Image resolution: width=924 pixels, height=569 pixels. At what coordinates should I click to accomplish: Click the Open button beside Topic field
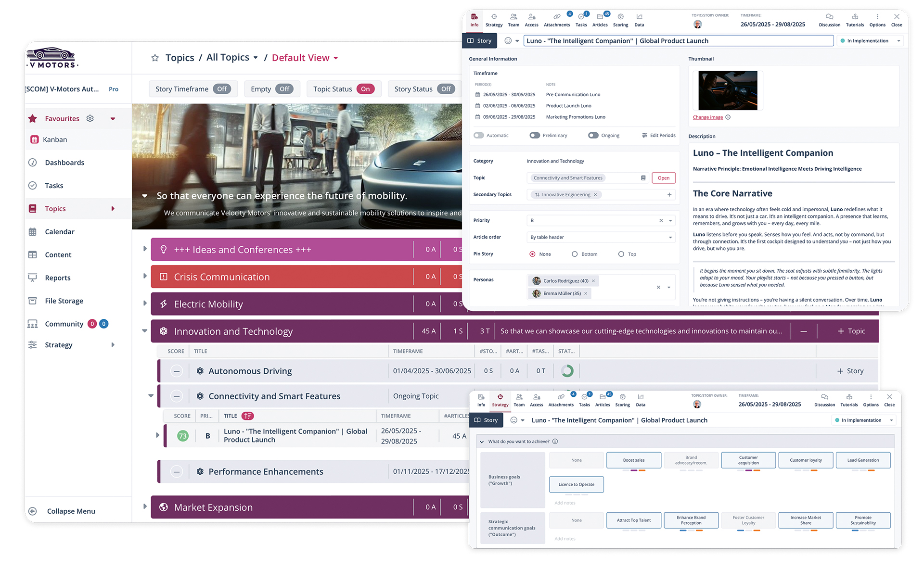(x=663, y=178)
